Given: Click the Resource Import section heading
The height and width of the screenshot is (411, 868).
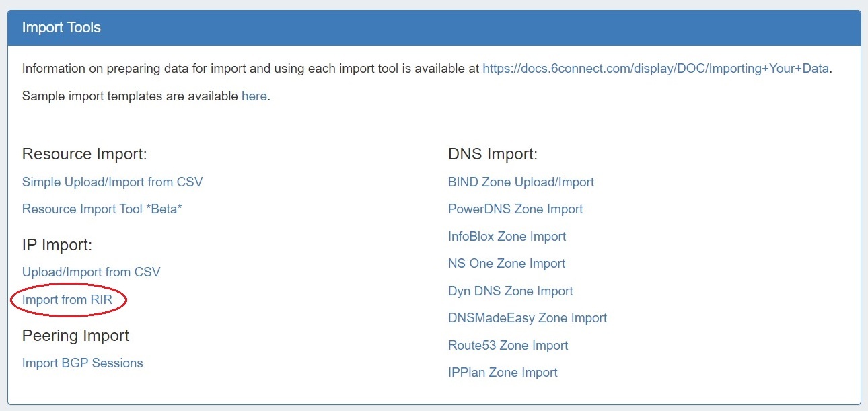Looking at the screenshot, I should coord(85,154).
